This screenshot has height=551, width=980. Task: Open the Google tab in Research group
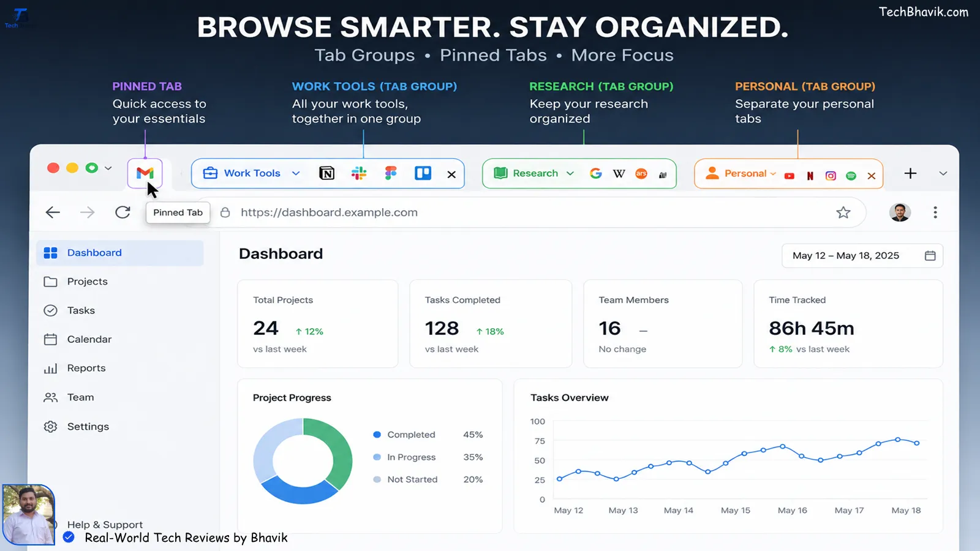coord(596,173)
